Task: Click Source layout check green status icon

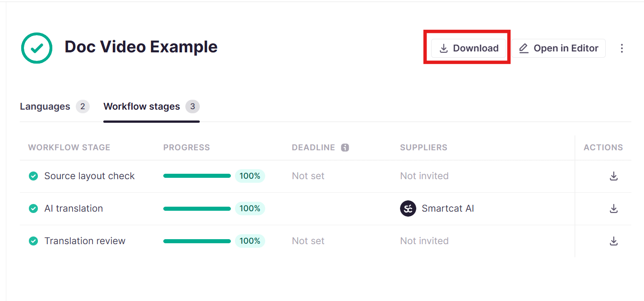Action: pos(33,176)
